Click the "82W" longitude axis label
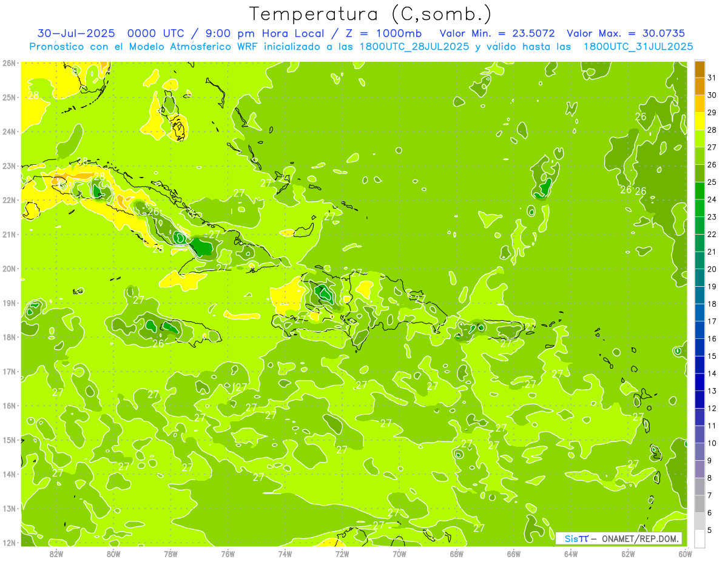Screen dimensions: 728x562 coord(56,554)
